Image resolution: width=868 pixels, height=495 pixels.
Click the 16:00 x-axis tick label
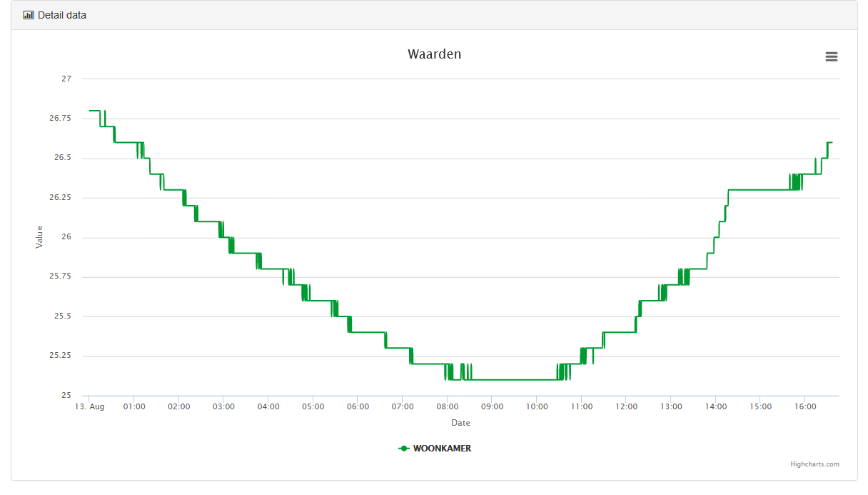point(804,407)
